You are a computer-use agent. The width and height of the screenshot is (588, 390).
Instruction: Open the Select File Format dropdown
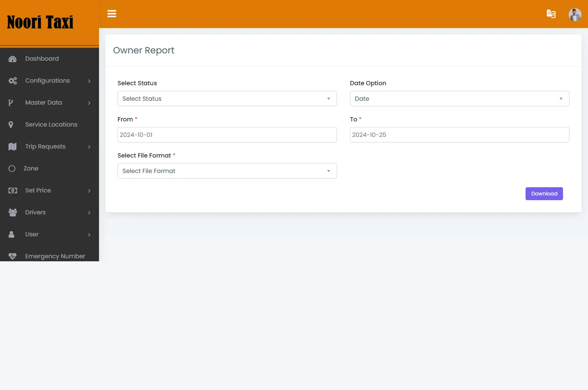(227, 171)
